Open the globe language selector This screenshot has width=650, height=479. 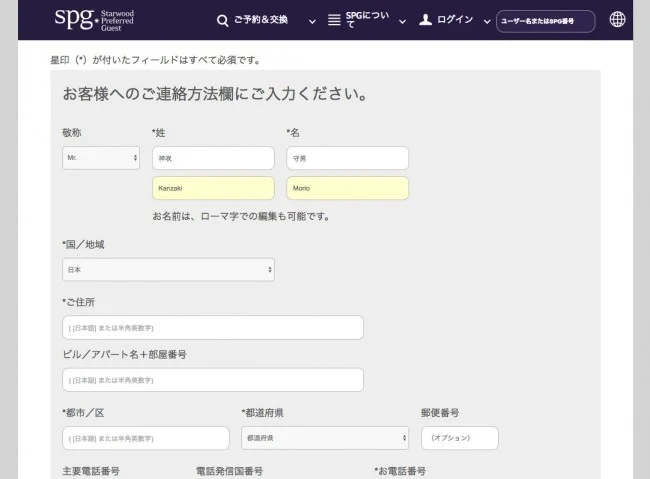(x=617, y=20)
